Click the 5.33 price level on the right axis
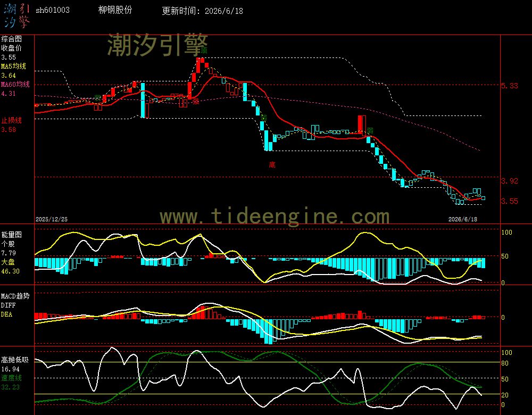This screenshot has height=415, width=532. (510, 86)
